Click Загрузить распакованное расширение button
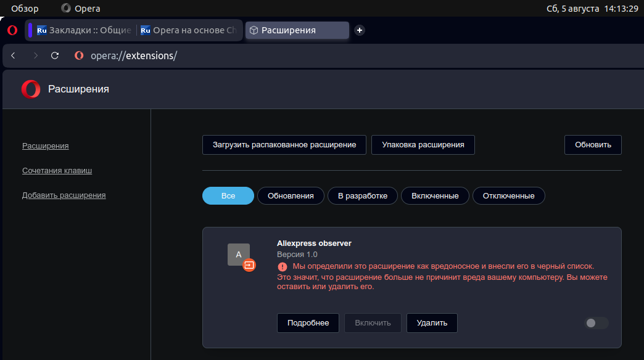This screenshot has width=644, height=360. tap(284, 145)
